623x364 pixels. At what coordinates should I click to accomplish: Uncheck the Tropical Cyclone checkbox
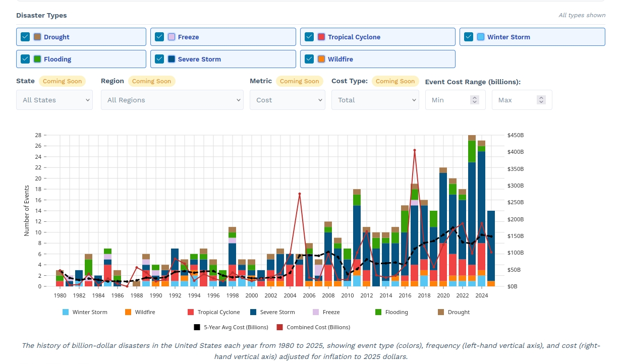(x=309, y=37)
